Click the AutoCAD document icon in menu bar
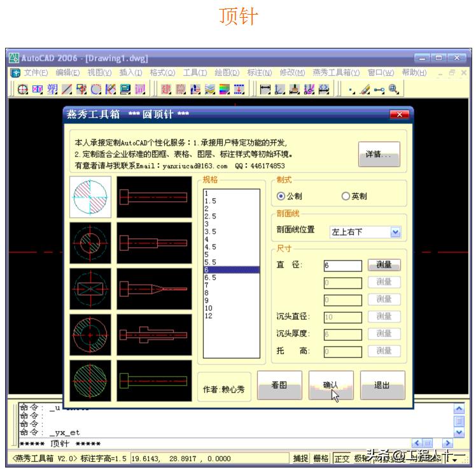Image resolution: width=476 pixels, height=472 pixels. [15, 73]
